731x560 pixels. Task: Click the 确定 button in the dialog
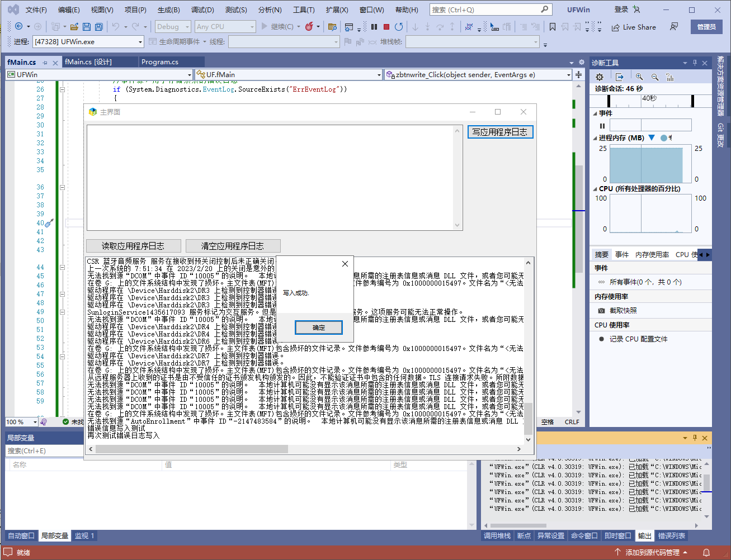319,328
